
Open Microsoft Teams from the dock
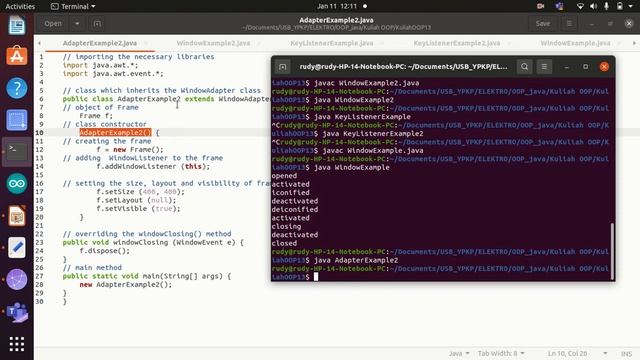[x=17, y=312]
